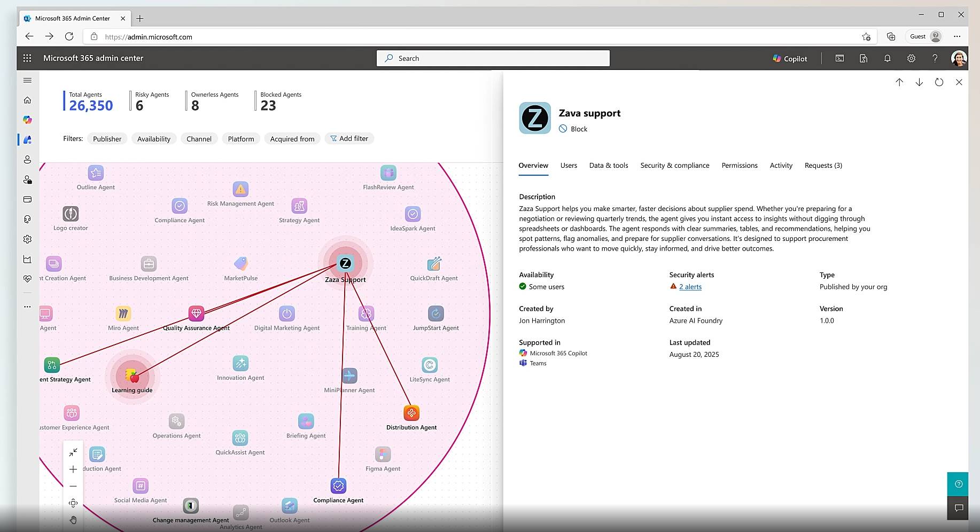This screenshot has height=532, width=980.
Task: Expand the Availability filter
Action: click(x=153, y=139)
